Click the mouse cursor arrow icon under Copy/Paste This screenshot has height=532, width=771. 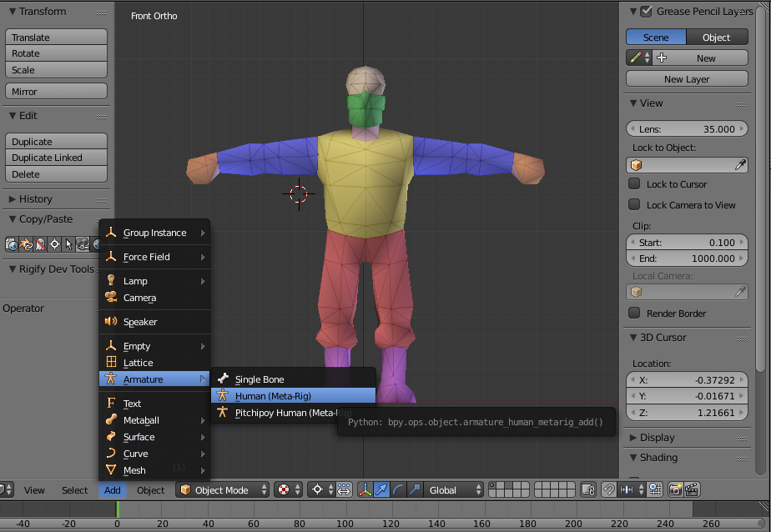click(x=68, y=244)
